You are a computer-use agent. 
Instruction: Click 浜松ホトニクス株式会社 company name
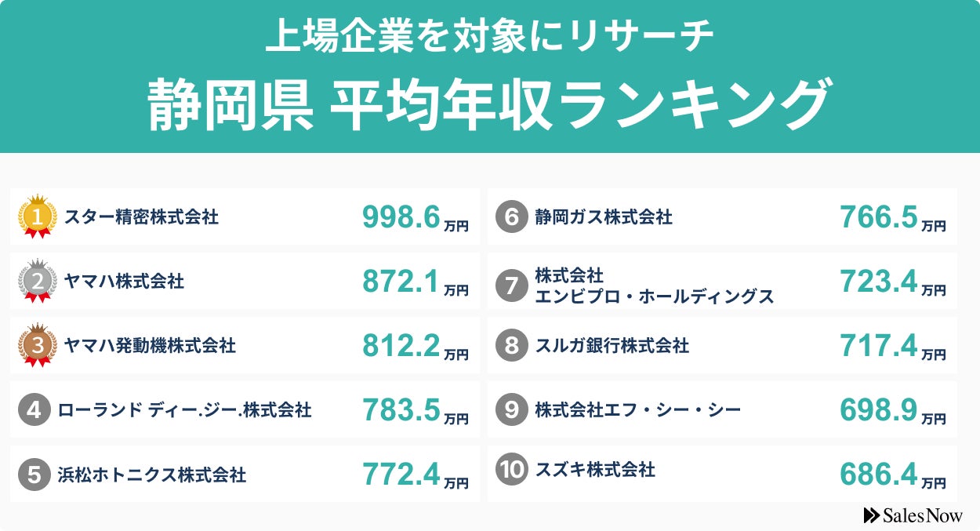tap(152, 475)
